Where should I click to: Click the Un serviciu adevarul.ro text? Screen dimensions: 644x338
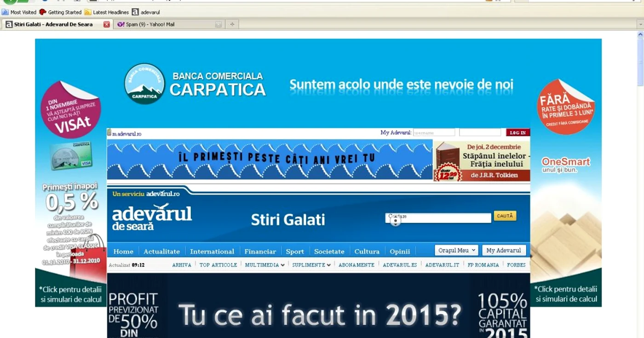146,194
